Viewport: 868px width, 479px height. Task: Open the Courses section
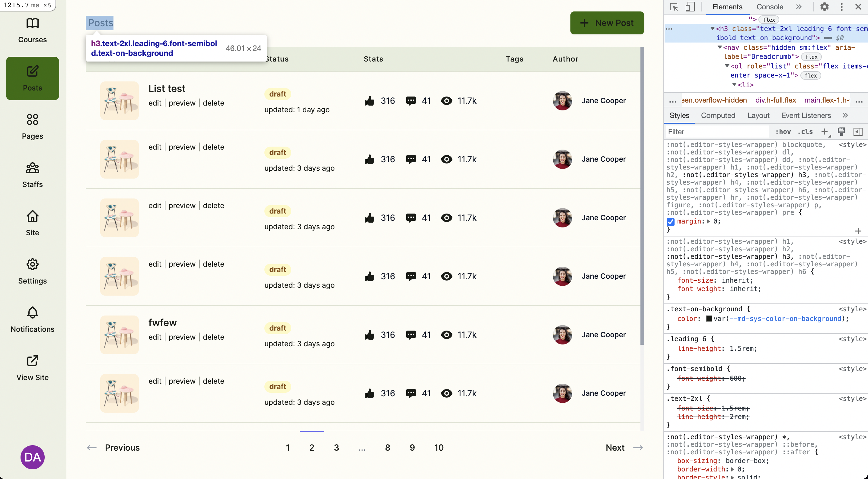pos(32,30)
